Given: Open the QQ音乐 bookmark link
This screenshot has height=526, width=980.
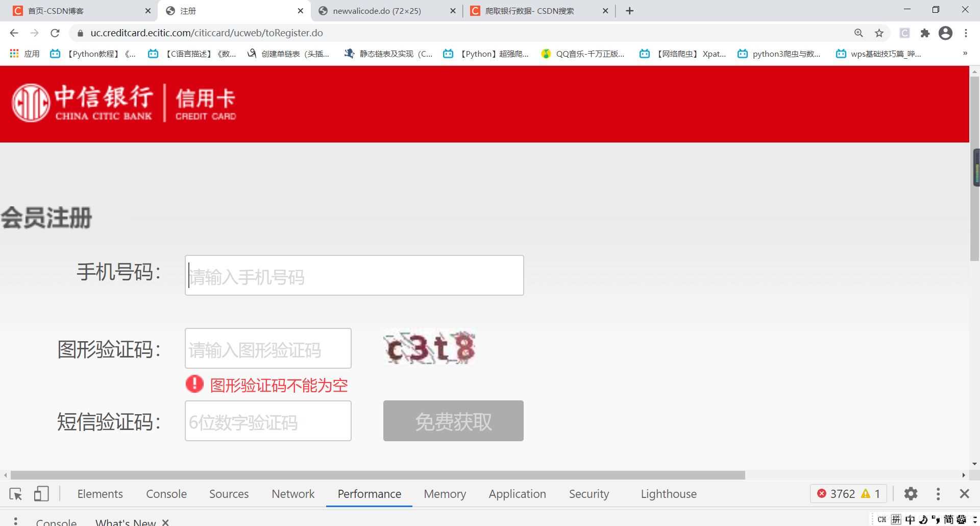Looking at the screenshot, I should click(x=582, y=53).
